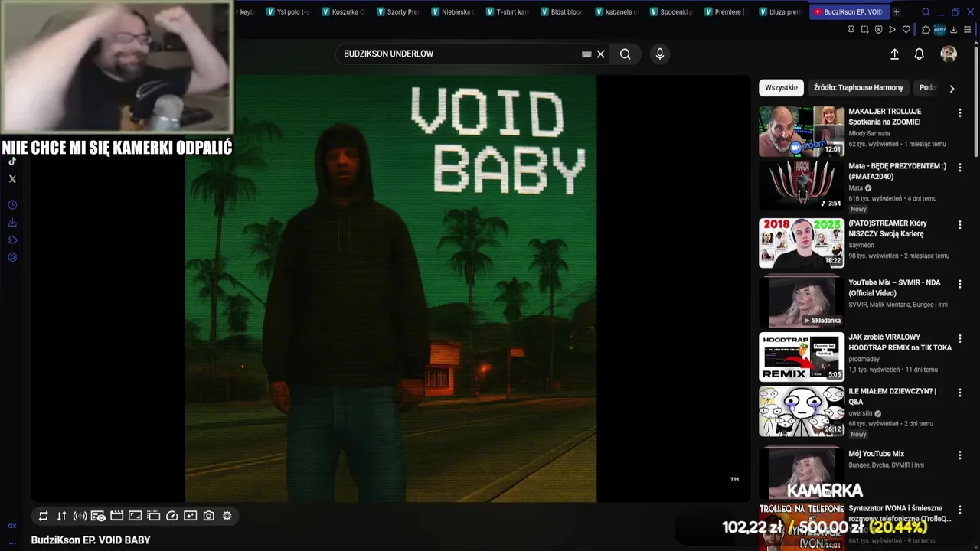Open options menu for HOODTRAP REMIX video
This screenshot has width=980, height=551.
959,338
